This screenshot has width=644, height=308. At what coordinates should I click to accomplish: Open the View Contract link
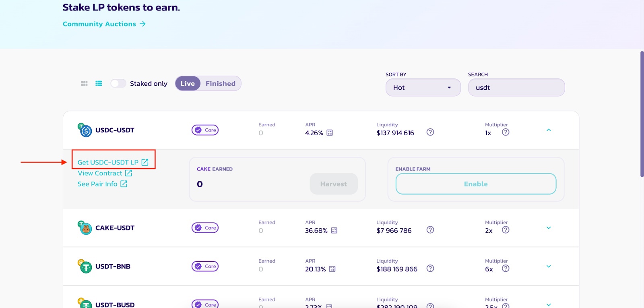105,173
